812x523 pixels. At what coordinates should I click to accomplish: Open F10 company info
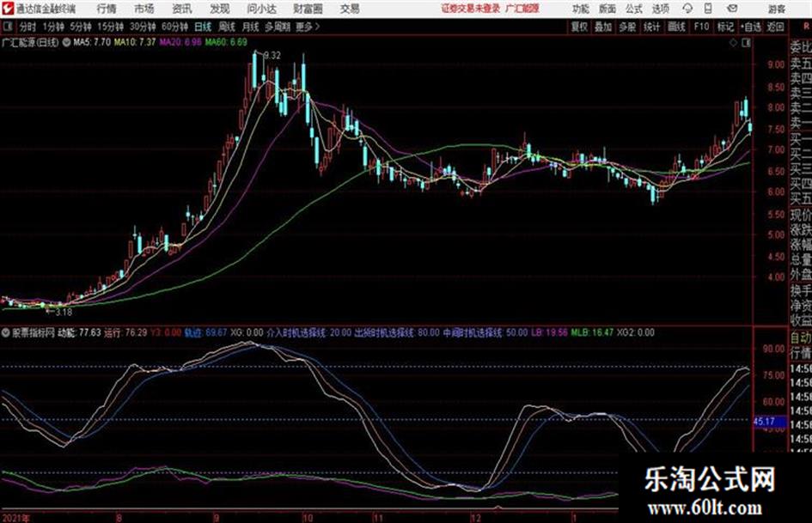pyautogui.click(x=701, y=27)
